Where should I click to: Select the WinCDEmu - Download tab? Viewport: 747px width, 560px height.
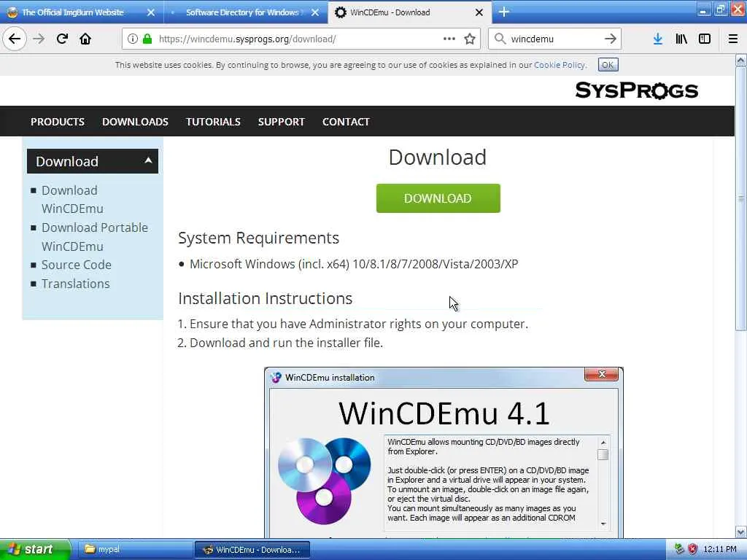[x=410, y=12]
